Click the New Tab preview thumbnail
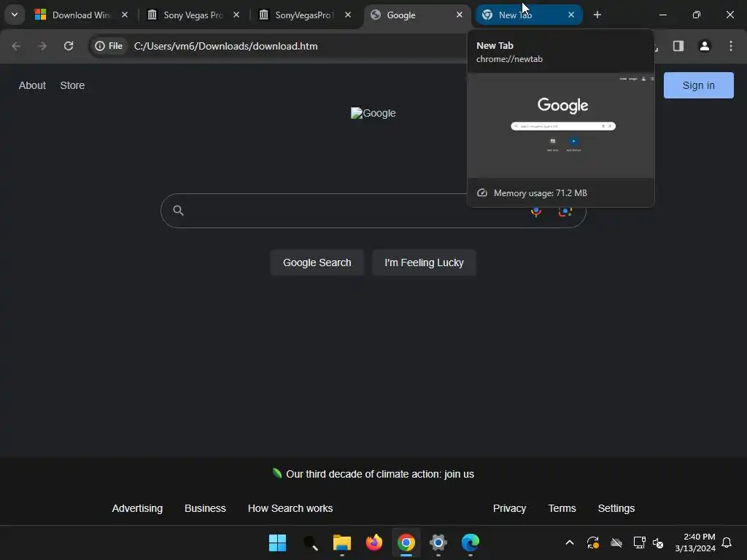Image resolution: width=747 pixels, height=560 pixels. tap(561, 125)
